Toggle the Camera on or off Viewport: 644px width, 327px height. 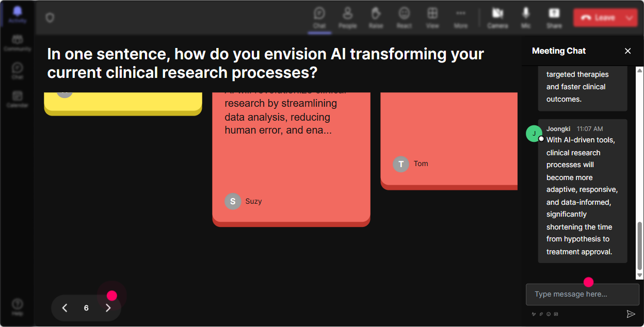(497, 18)
